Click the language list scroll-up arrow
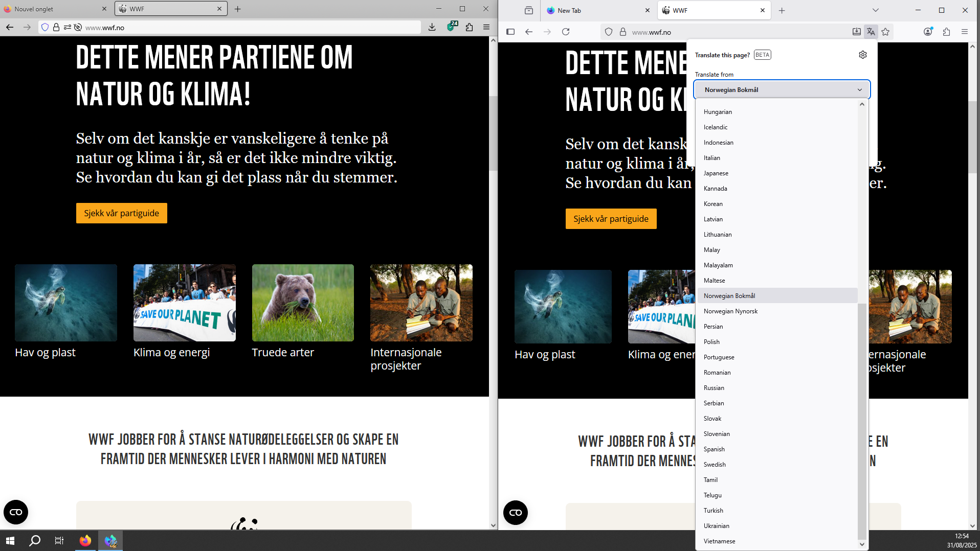Viewport: 980px width, 551px height. (862, 104)
